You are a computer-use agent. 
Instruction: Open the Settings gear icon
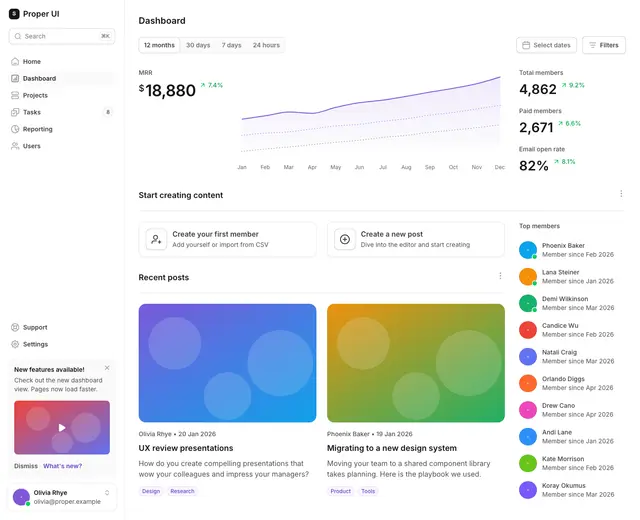[15, 344]
